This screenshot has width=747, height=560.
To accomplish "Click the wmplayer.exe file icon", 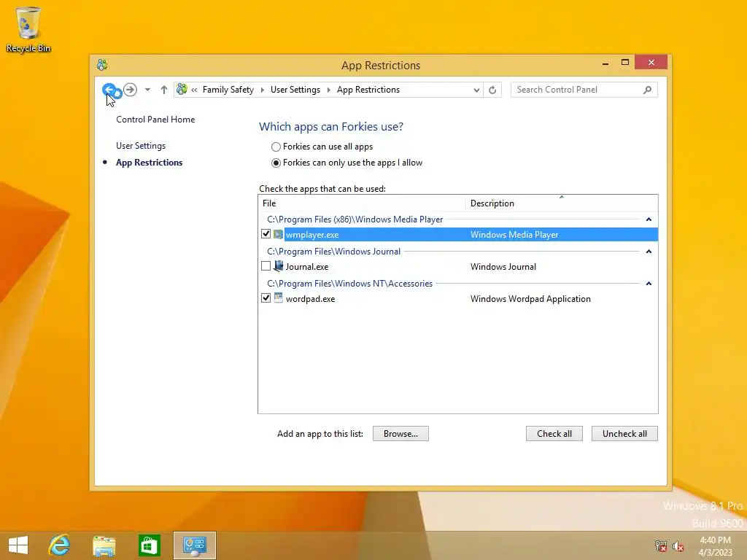I will (x=278, y=234).
